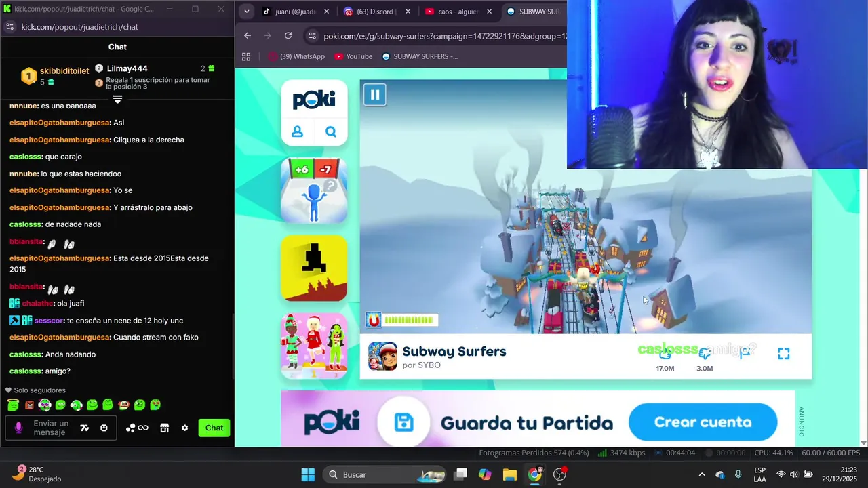Go back in the Poki browser
Image resolution: width=868 pixels, height=488 pixels.
click(248, 35)
